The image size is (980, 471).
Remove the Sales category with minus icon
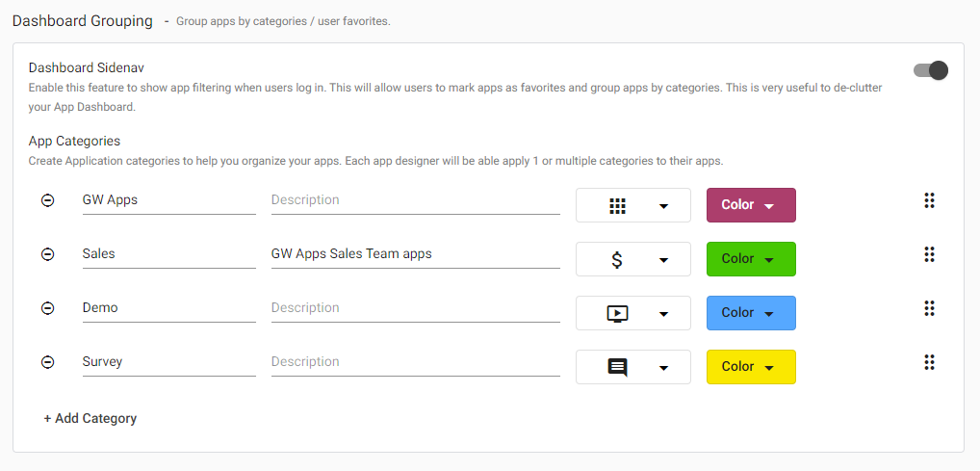click(x=47, y=254)
